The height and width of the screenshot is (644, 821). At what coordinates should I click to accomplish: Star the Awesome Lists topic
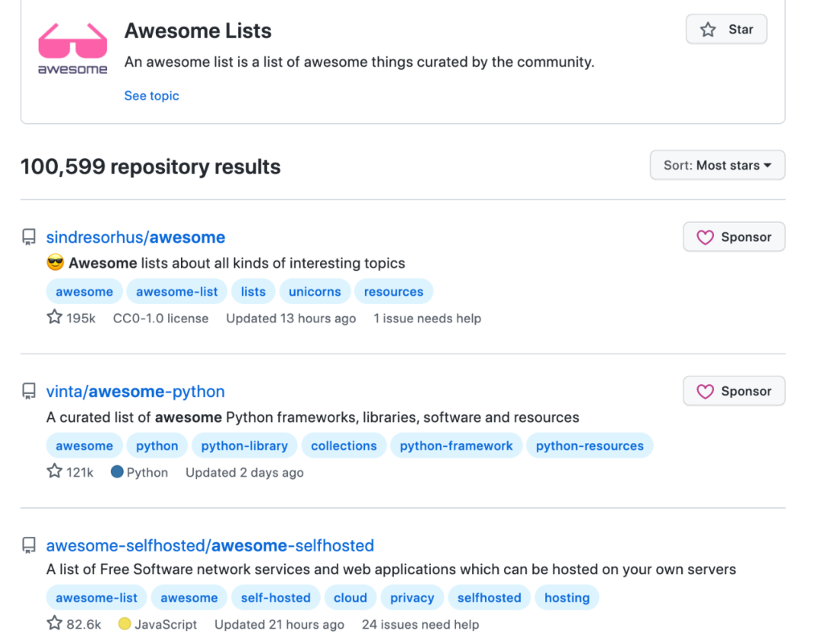coord(726,30)
